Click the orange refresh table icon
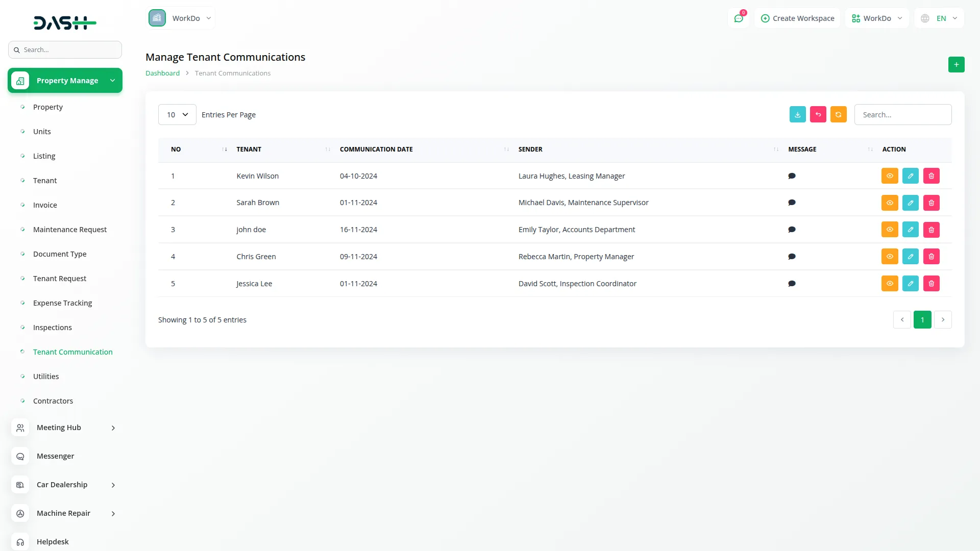The image size is (980, 551). pos(838,115)
